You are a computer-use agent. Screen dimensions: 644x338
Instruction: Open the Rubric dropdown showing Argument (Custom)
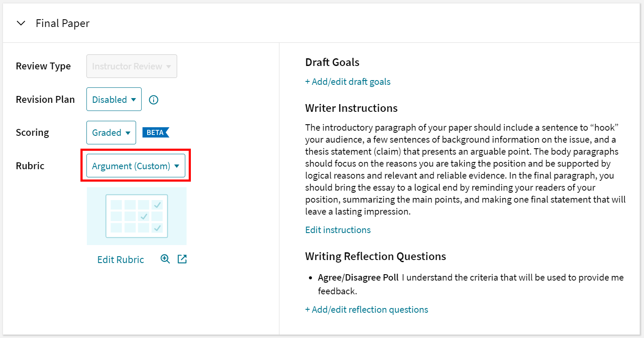click(x=135, y=166)
